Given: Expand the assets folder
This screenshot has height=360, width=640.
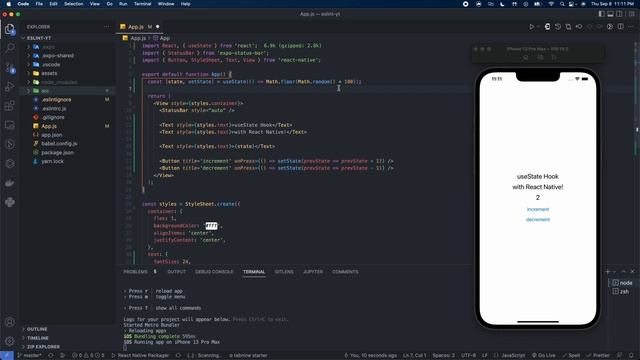Looking at the screenshot, I should [x=49, y=73].
